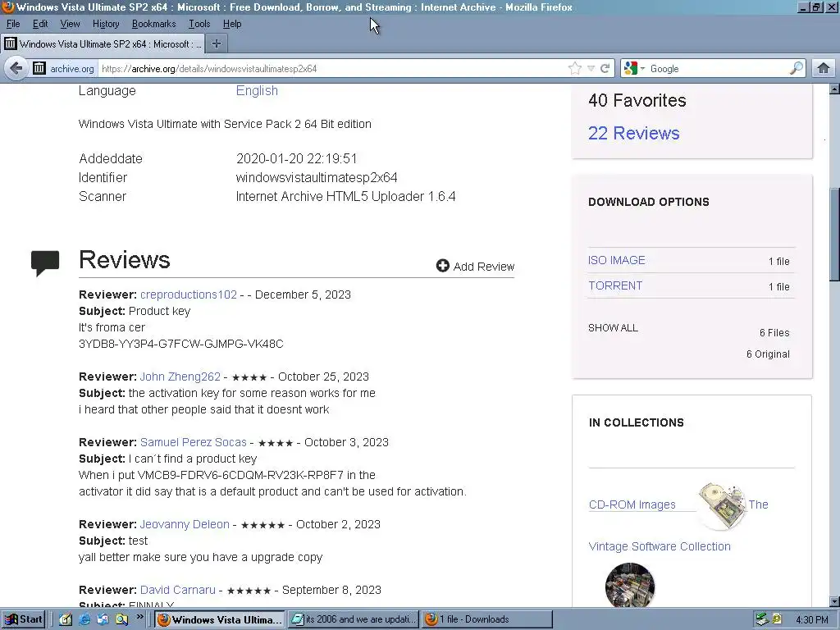840x630 pixels.
Task: Select the Windows Vista Ultimate SP2 x64 tab
Action: (x=103, y=44)
